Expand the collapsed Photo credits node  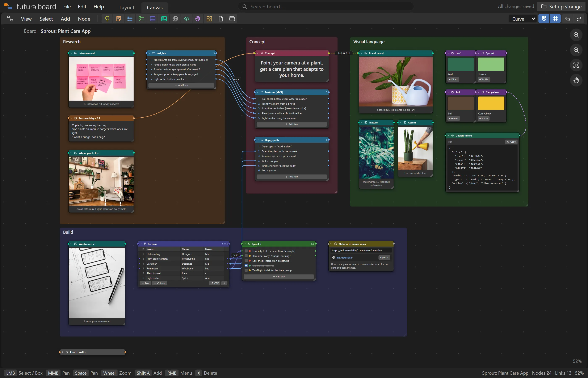[x=63, y=352]
